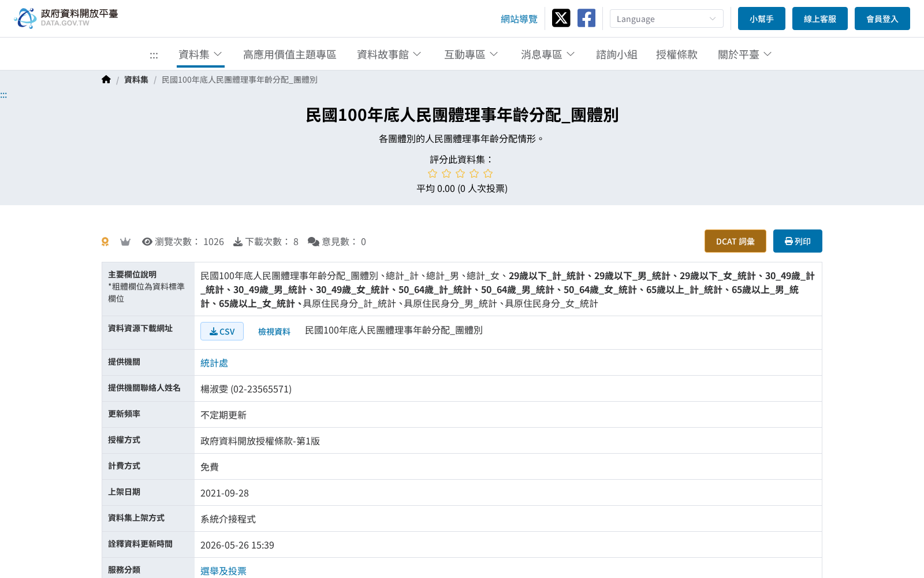Click the 小幫手 button
This screenshot has height=578, width=924.
[x=762, y=18]
